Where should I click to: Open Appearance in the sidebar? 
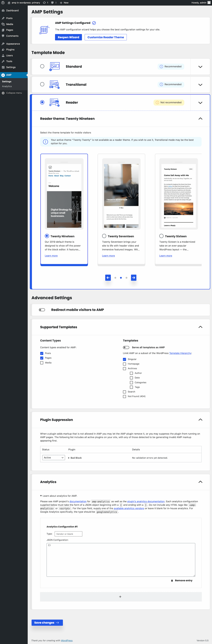click(x=13, y=44)
